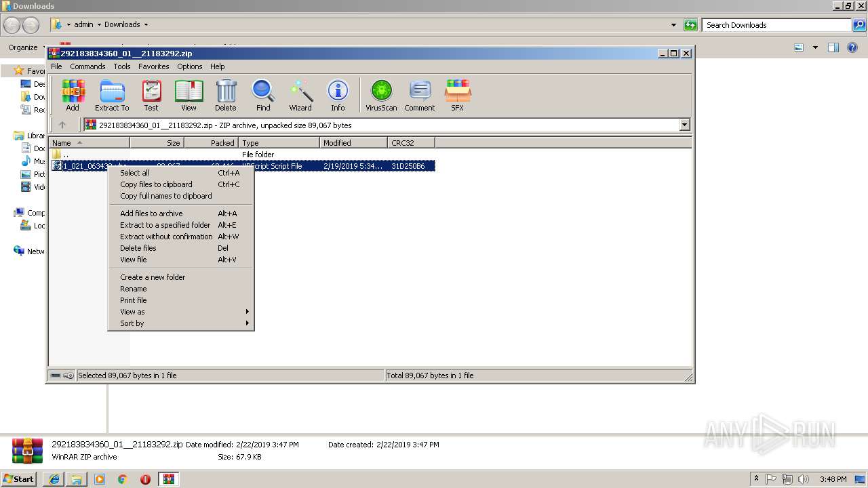Run VirusScan from the toolbar
Image resolution: width=868 pixels, height=488 pixels.
pyautogui.click(x=381, y=95)
